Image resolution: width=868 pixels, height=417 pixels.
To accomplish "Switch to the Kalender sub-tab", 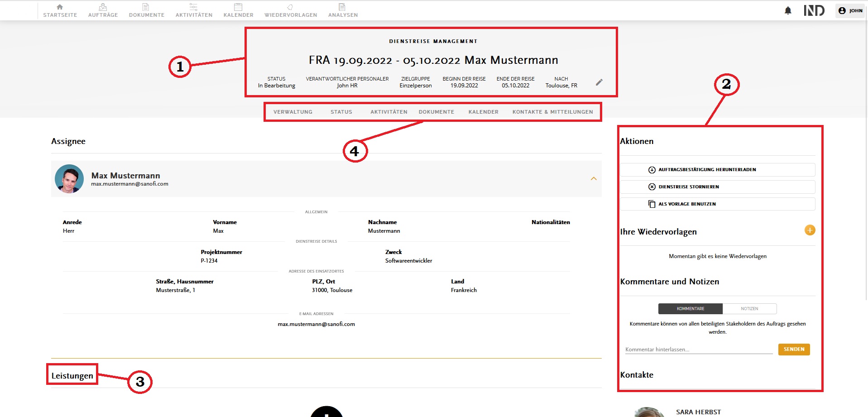I will click(x=484, y=112).
